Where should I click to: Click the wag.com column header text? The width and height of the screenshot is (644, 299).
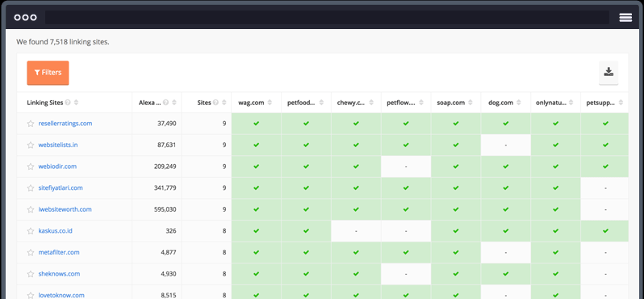[x=251, y=103]
